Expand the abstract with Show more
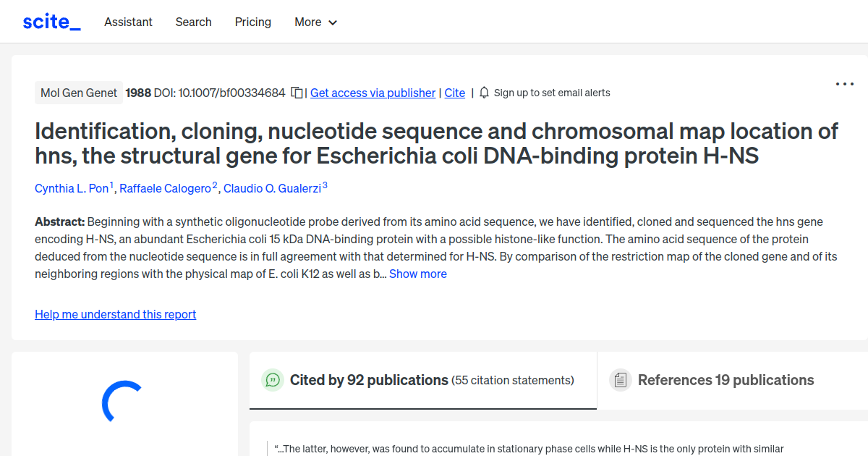The height and width of the screenshot is (456, 868). pyautogui.click(x=417, y=274)
